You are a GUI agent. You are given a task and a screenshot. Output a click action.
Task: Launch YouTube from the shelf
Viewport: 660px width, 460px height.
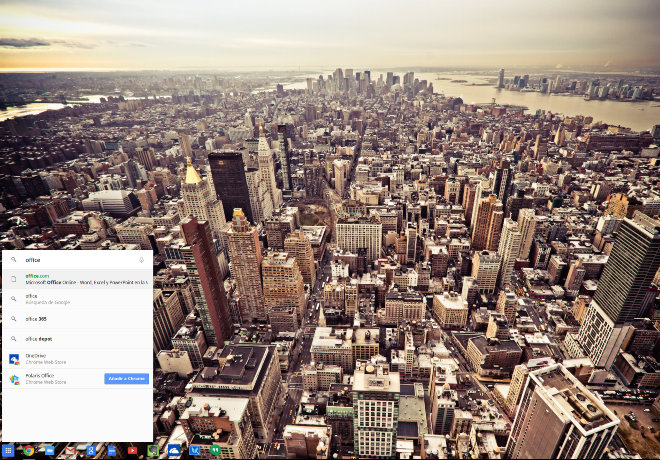click(132, 451)
